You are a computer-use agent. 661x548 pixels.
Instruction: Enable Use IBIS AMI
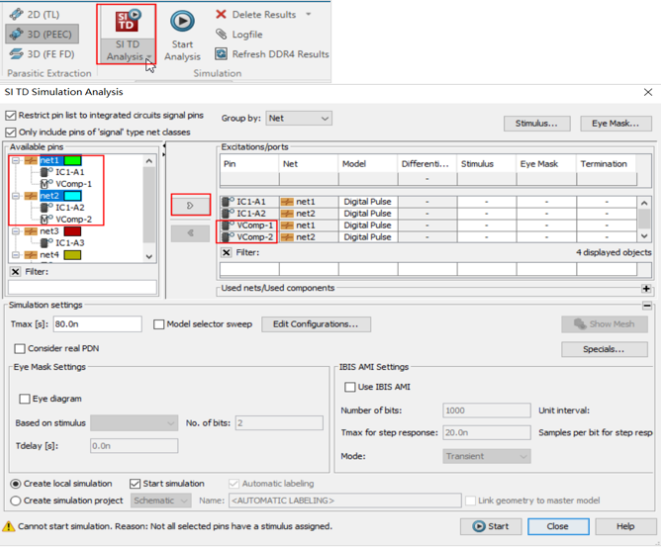click(350, 387)
